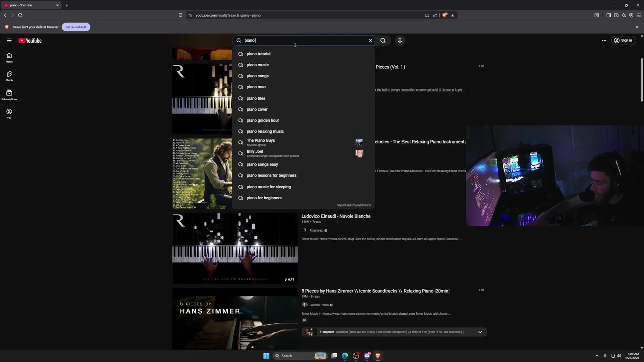Select the 'piano tiles' suggestion
This screenshot has height=362, width=644.
click(303, 98)
